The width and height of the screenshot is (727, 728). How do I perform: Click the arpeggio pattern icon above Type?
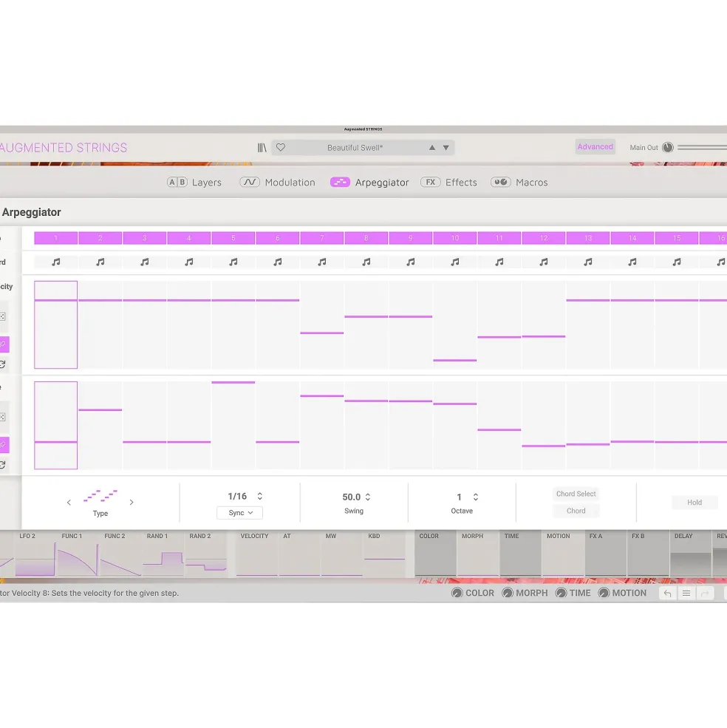pyautogui.click(x=100, y=496)
